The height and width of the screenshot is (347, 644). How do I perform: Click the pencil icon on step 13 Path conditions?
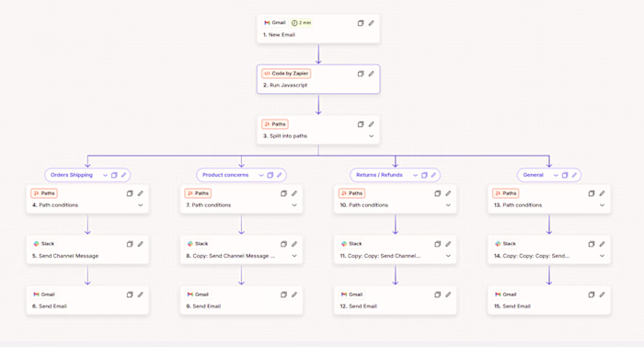[602, 193]
